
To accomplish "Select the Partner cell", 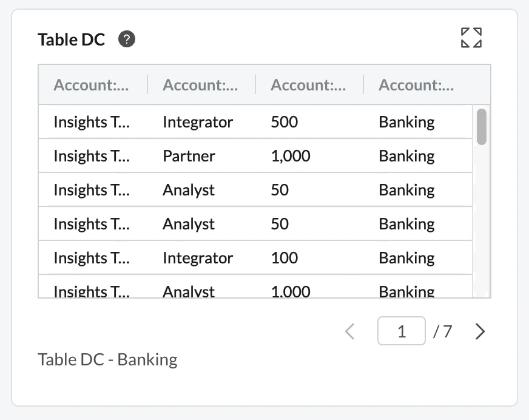I will (x=189, y=156).
